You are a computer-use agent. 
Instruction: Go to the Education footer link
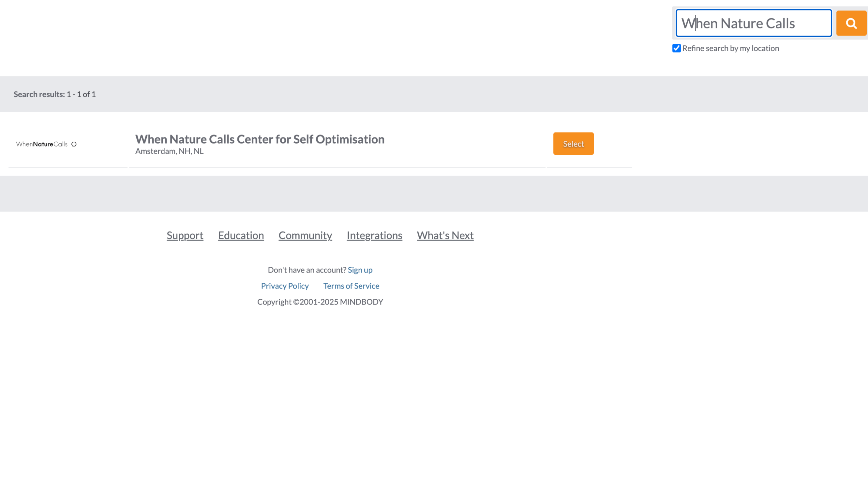(241, 235)
